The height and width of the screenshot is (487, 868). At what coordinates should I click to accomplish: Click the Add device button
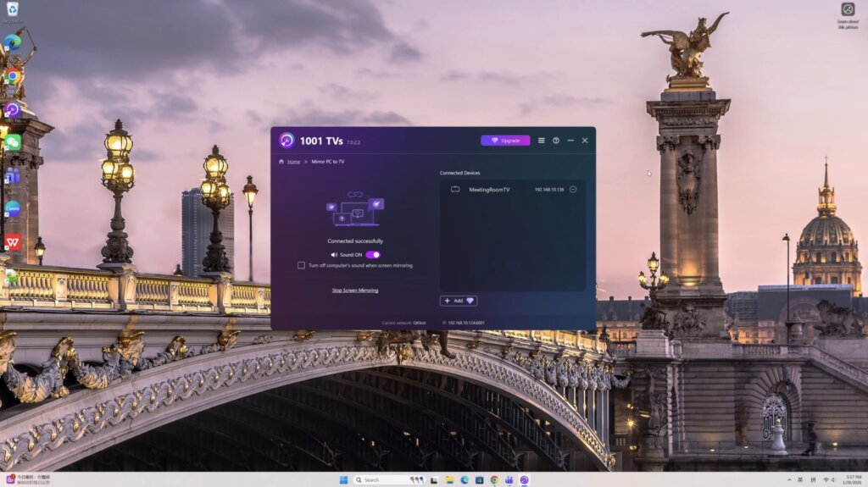point(459,301)
